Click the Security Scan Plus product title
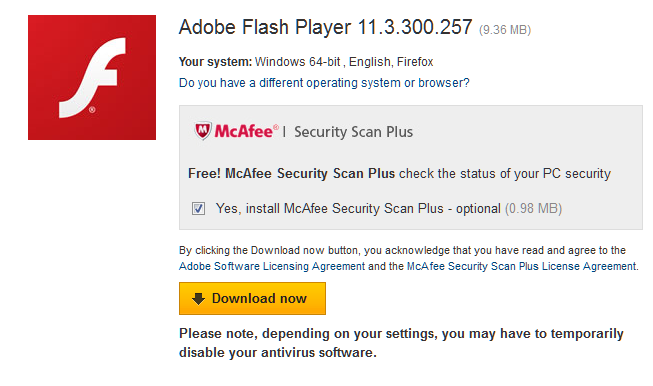Image resolution: width=653 pixels, height=386 pixels. tap(354, 132)
